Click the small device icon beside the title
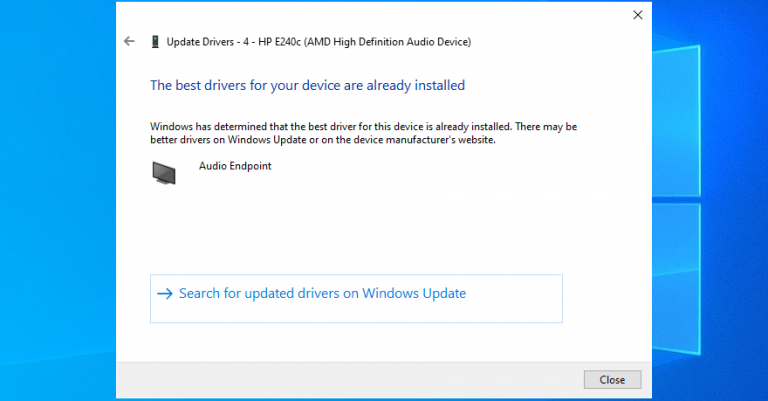The image size is (768, 401). click(x=154, y=42)
